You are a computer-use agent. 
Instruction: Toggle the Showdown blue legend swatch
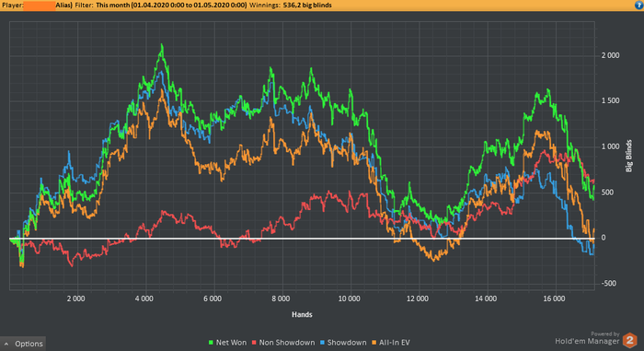pos(322,343)
